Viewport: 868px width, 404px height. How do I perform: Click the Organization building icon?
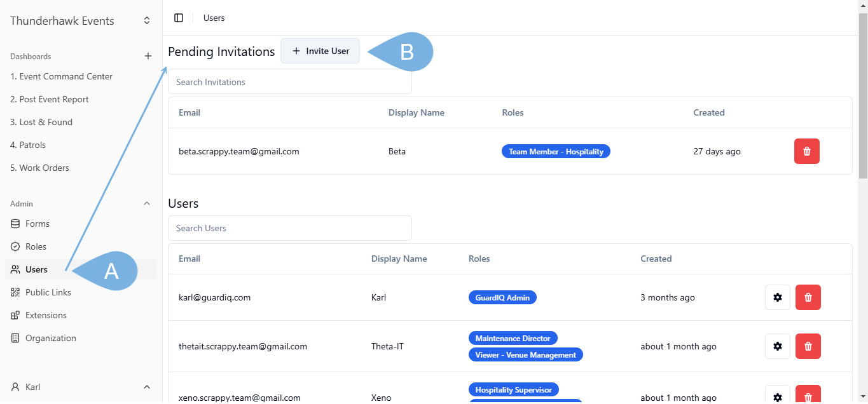click(15, 338)
